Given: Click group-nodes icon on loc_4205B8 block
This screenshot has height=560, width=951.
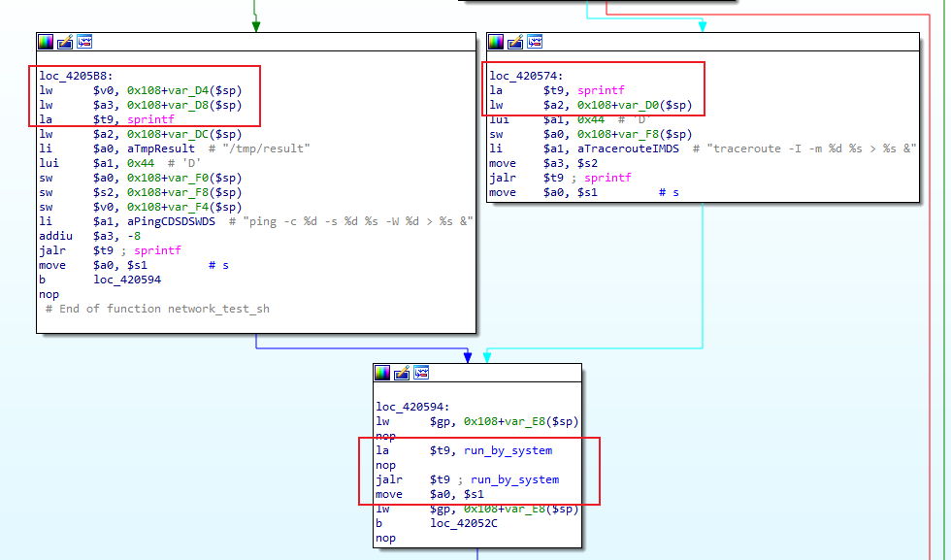Looking at the screenshot, I should point(84,42).
